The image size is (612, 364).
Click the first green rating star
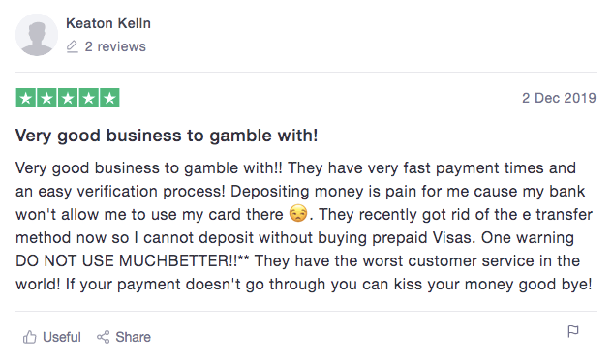[x=26, y=98]
